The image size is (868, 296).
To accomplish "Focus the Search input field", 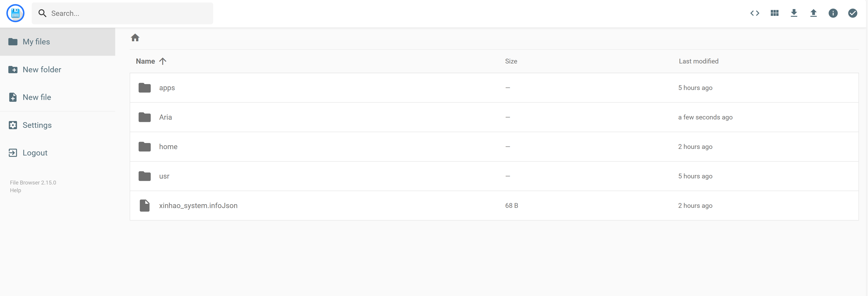I will pos(128,13).
